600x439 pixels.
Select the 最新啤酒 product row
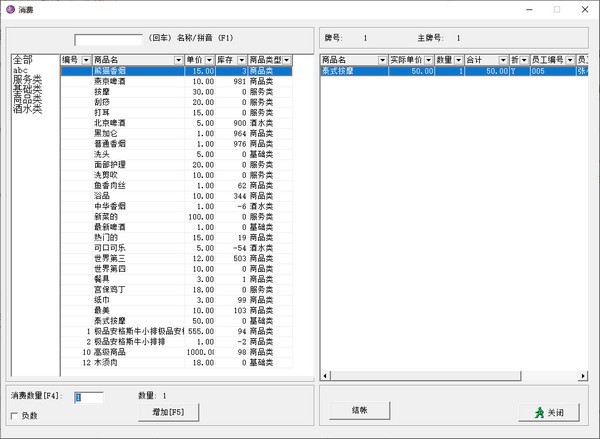[177, 227]
